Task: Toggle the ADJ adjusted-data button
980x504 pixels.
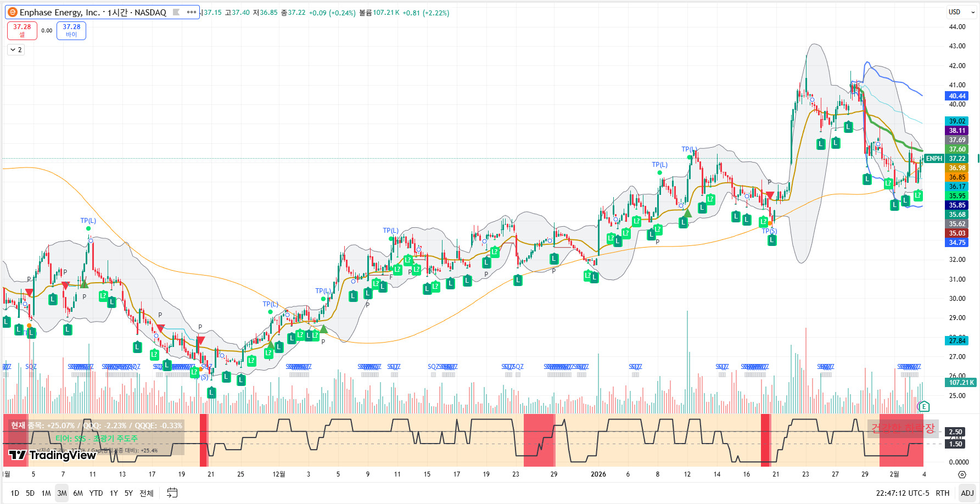Action: tap(967, 493)
